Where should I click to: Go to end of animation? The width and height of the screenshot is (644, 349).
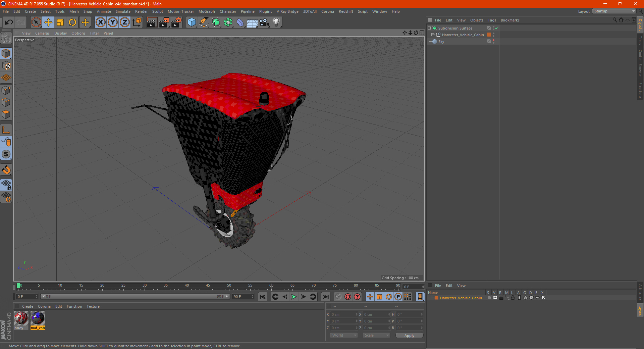click(325, 297)
